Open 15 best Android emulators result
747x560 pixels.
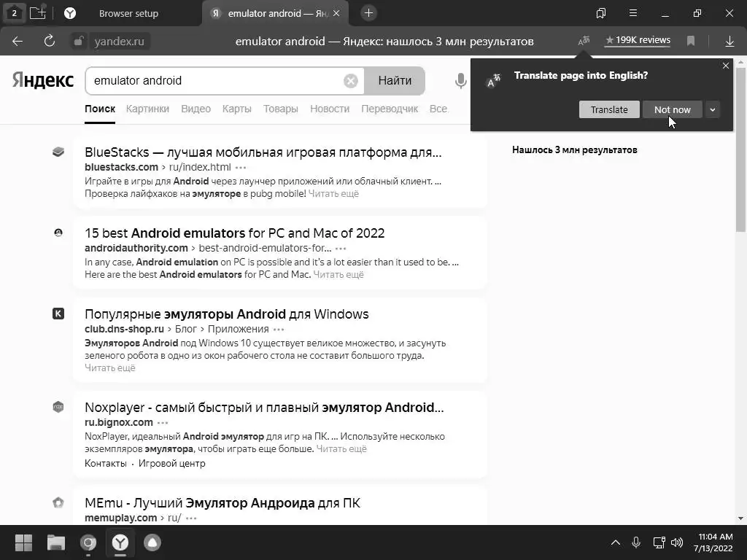click(x=234, y=233)
